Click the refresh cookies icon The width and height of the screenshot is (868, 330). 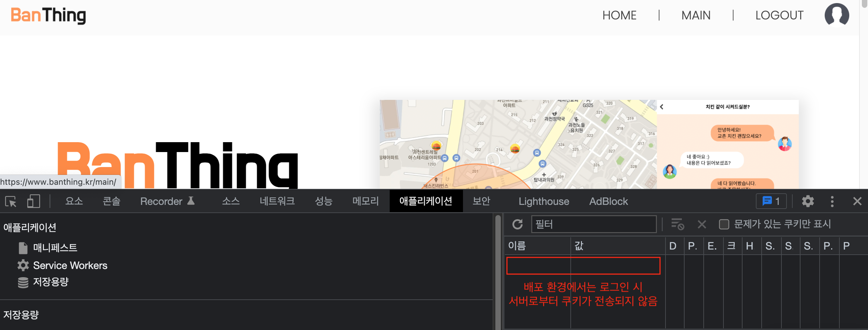point(518,224)
